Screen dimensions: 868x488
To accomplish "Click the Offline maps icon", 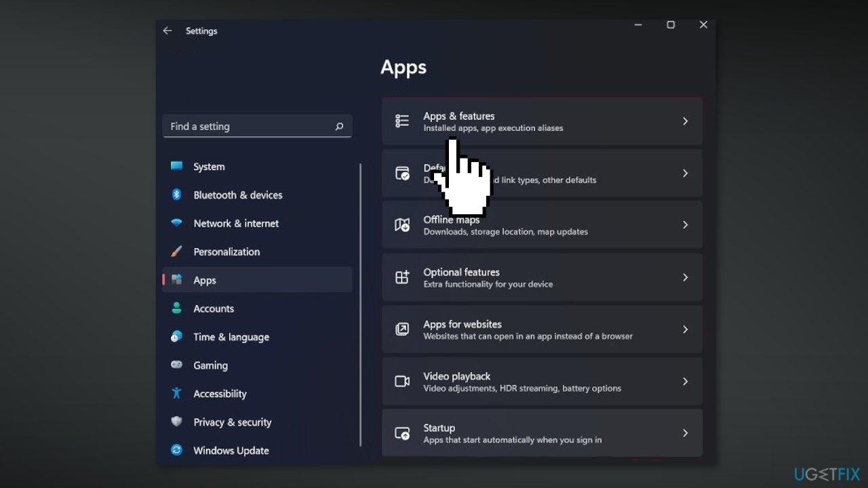I will pyautogui.click(x=402, y=224).
